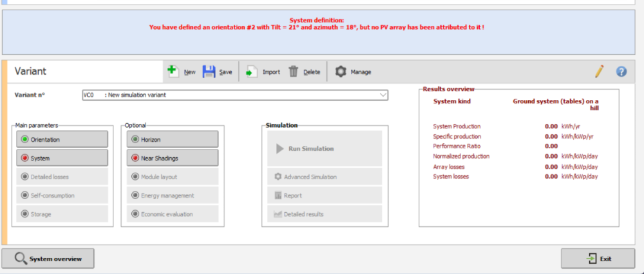The width and height of the screenshot is (644, 274).
Task: Open the Horizon optional settings
Action: [x=172, y=139]
